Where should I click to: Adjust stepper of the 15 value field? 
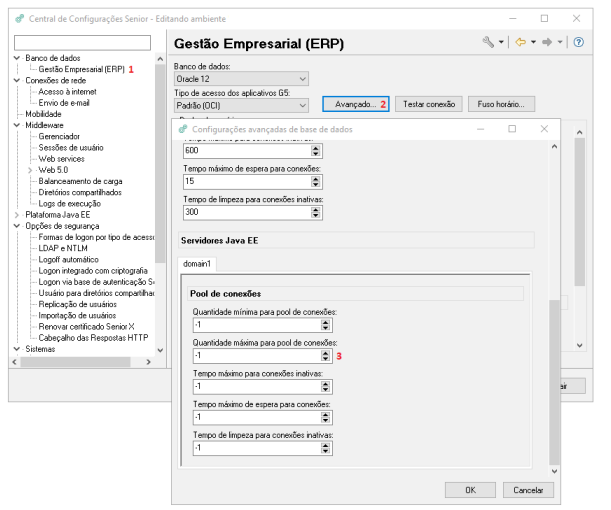[x=316, y=182]
